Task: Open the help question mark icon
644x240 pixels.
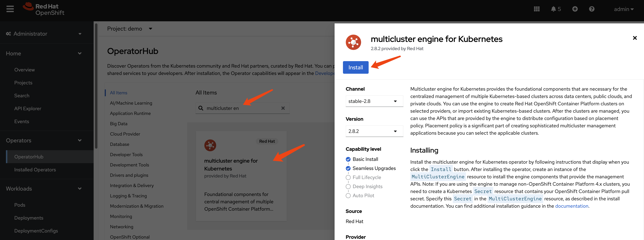Action: [x=591, y=9]
